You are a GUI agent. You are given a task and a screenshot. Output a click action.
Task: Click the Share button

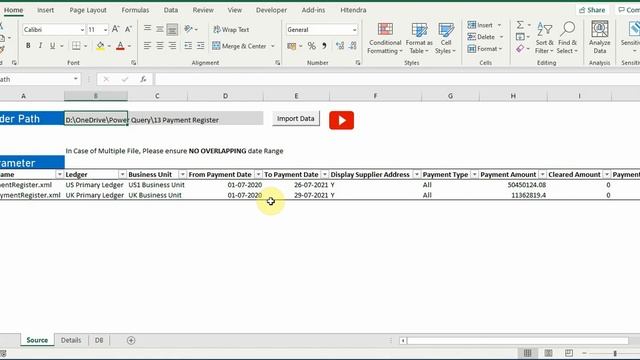pos(592,10)
